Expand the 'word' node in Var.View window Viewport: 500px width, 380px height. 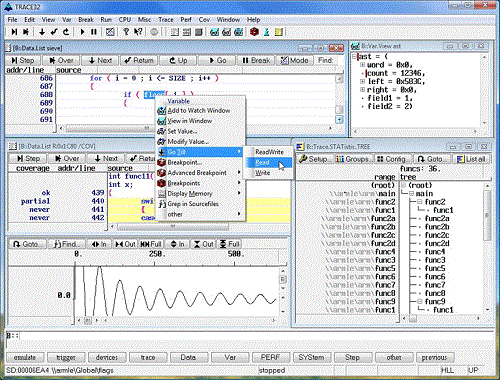[362, 65]
